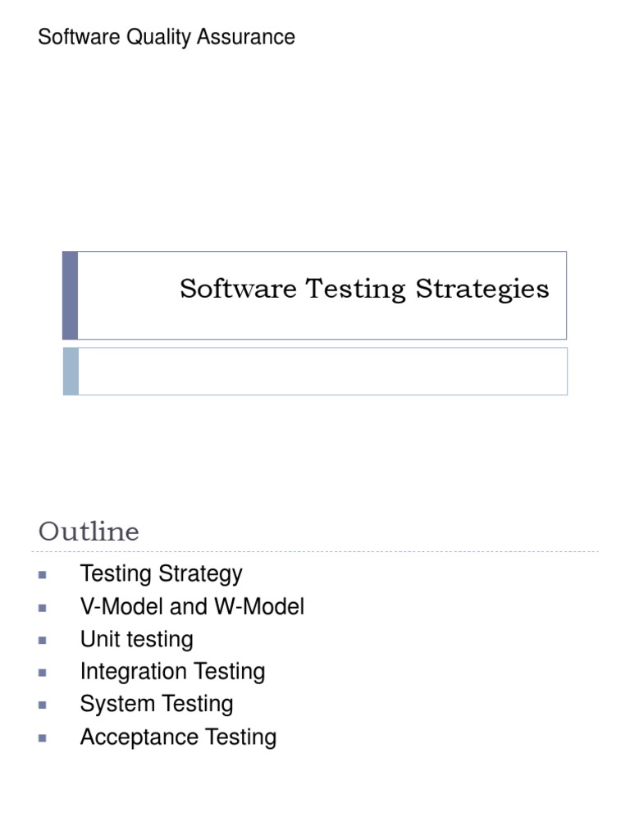Viewport: 630px width, 840px height.
Task: Select the bullet beside Integration Testing
Action: (x=43, y=672)
